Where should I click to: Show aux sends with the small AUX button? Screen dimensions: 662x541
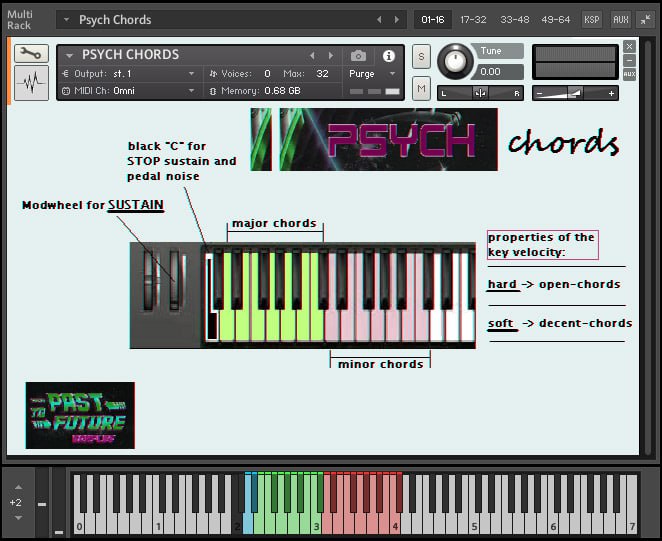tap(629, 74)
